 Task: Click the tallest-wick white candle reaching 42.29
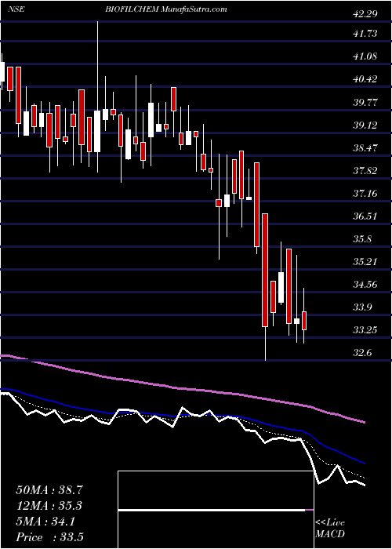coord(97,131)
